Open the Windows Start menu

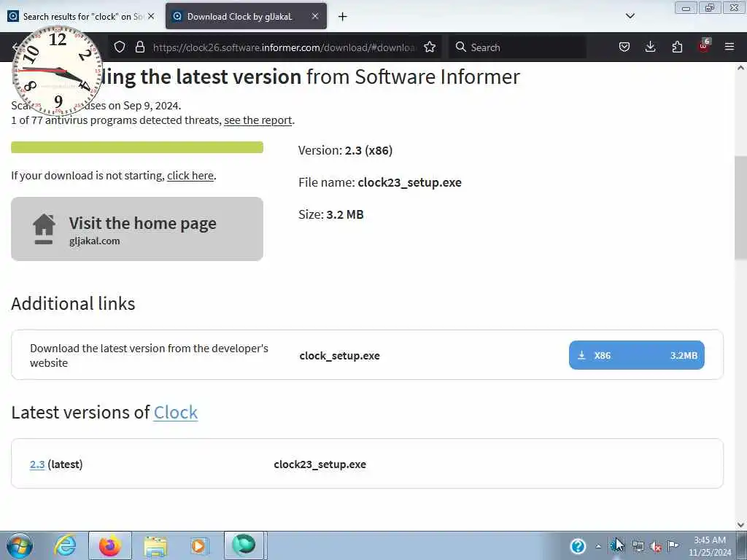[20, 545]
